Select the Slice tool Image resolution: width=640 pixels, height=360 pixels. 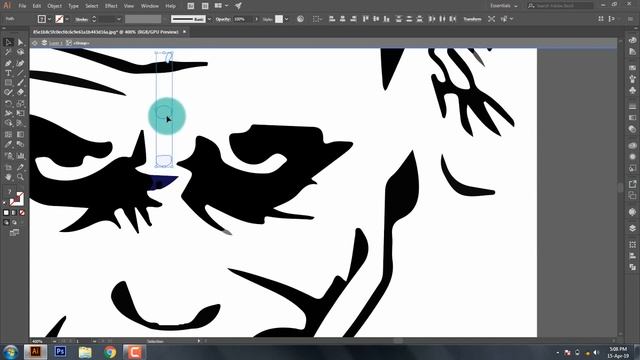coord(20,167)
